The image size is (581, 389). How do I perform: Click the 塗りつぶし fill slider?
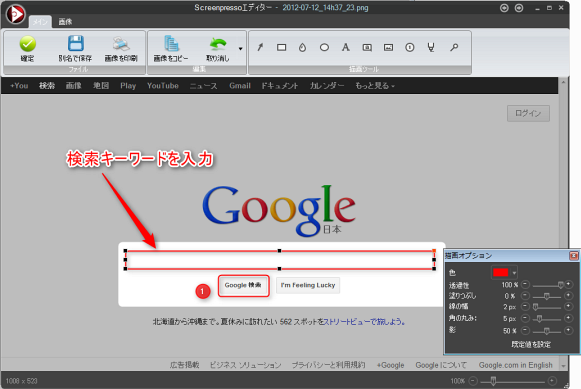pyautogui.click(x=547, y=296)
